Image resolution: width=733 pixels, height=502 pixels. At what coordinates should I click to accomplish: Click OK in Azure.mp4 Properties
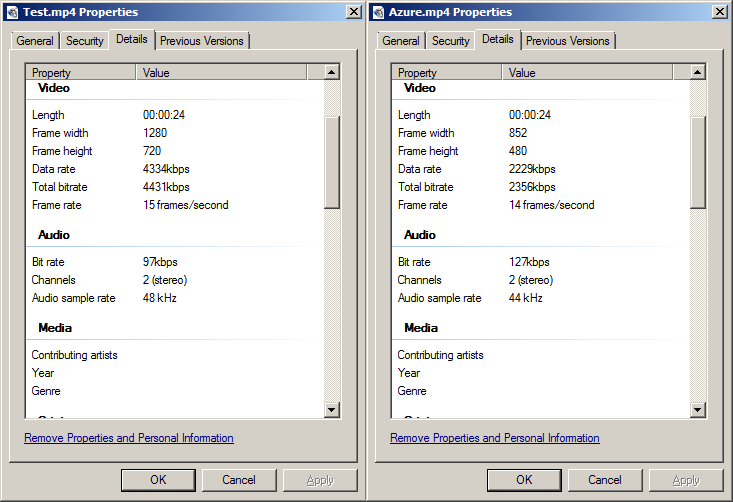pyautogui.click(x=524, y=480)
